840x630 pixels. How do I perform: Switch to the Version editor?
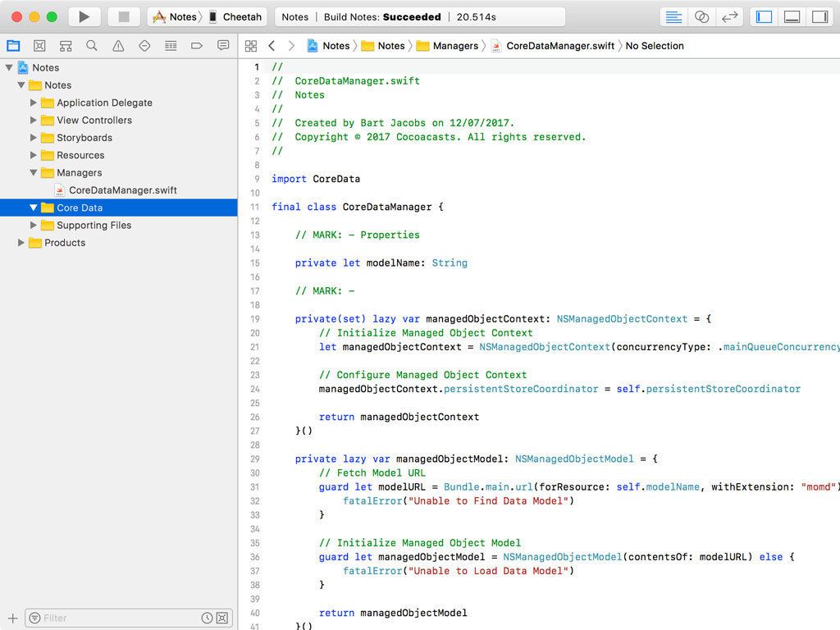[x=729, y=16]
